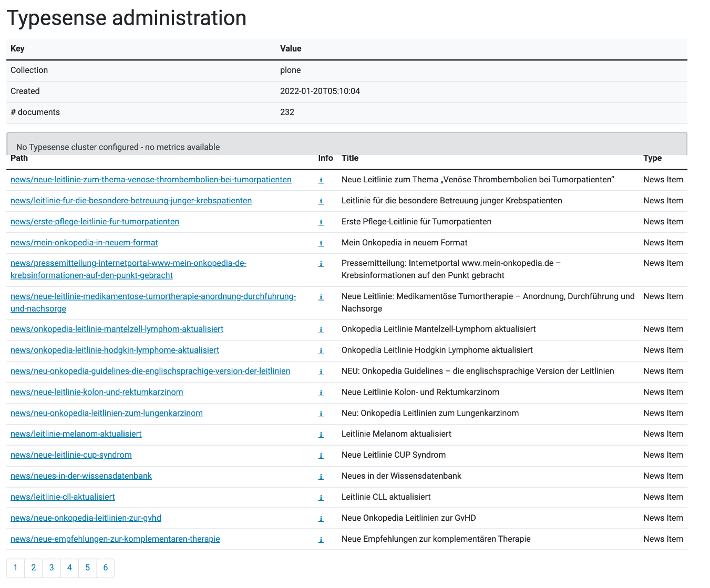
Task: Open info icon for Medikamentöse Tumortherapie row
Action: pyautogui.click(x=321, y=297)
